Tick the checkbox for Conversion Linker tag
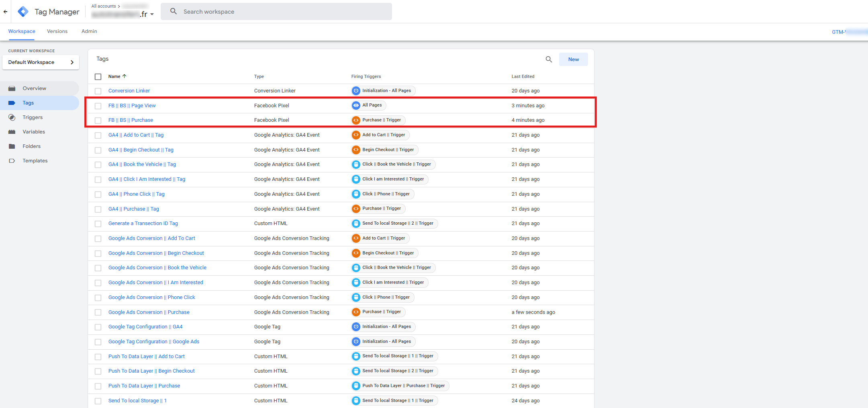 click(x=98, y=91)
